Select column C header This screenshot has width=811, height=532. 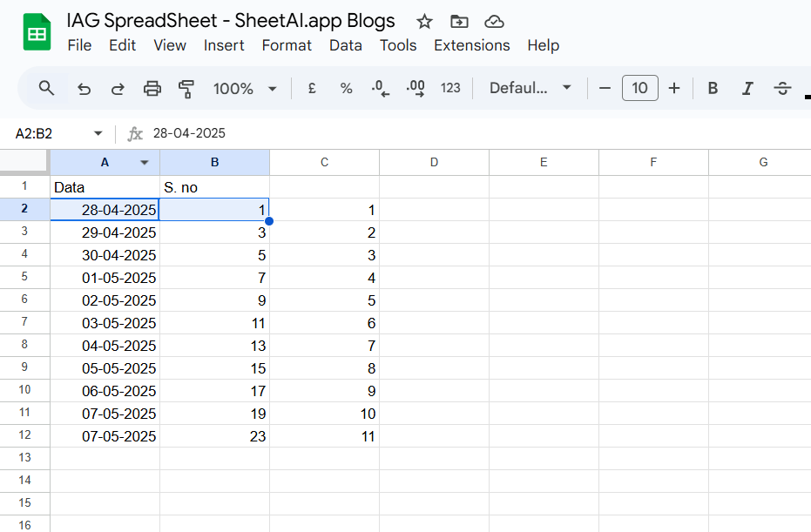(324, 163)
